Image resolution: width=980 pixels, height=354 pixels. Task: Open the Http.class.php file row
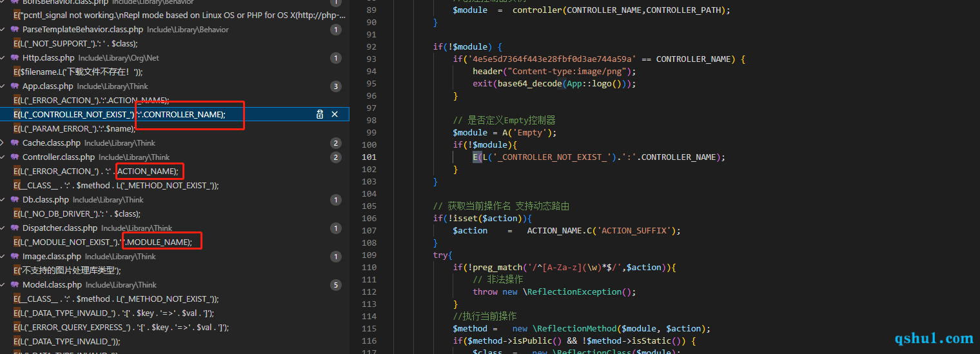tap(174, 58)
